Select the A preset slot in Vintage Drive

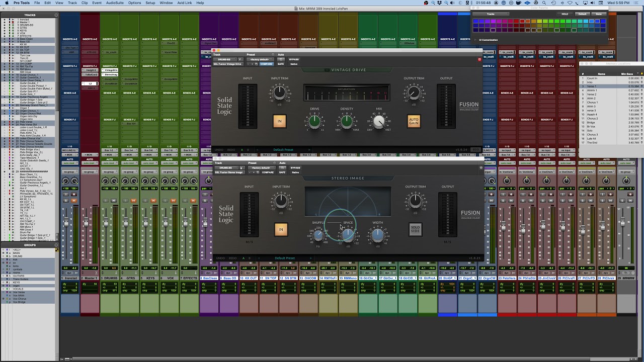point(242,150)
